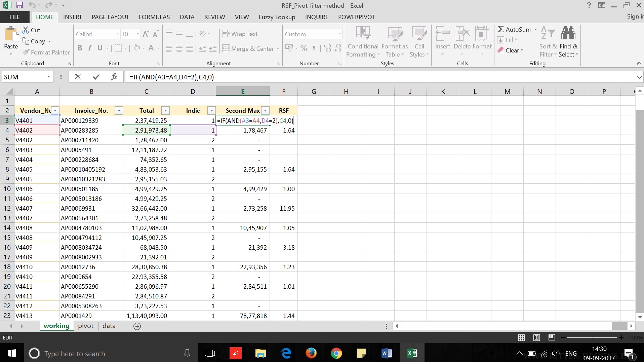Toggle Underline formatting
Viewport: 644px width, 362px height.
(x=100, y=48)
